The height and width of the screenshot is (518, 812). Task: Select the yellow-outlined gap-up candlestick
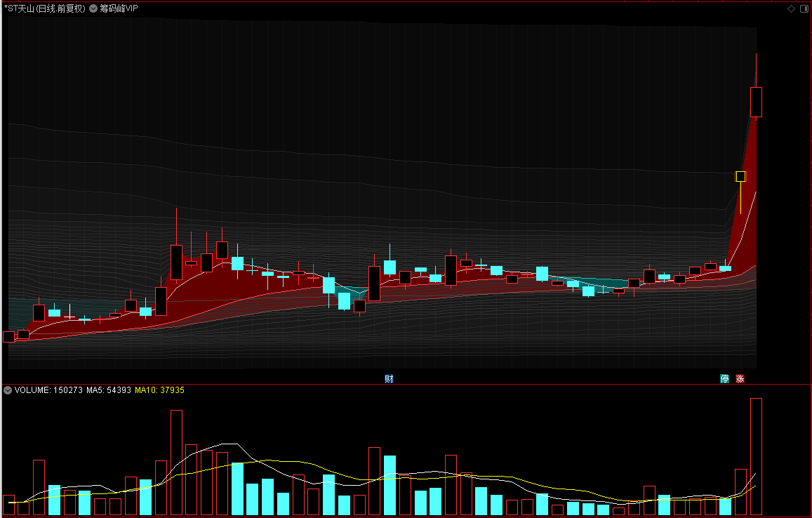click(740, 177)
